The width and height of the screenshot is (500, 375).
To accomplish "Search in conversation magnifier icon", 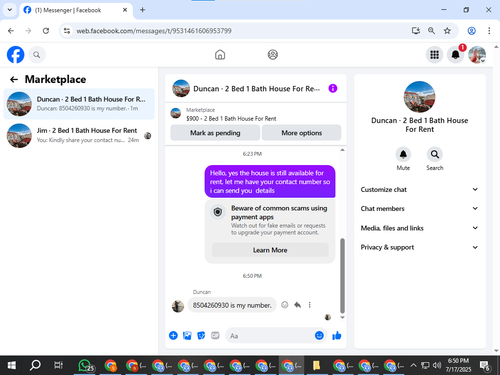I will click(x=435, y=154).
